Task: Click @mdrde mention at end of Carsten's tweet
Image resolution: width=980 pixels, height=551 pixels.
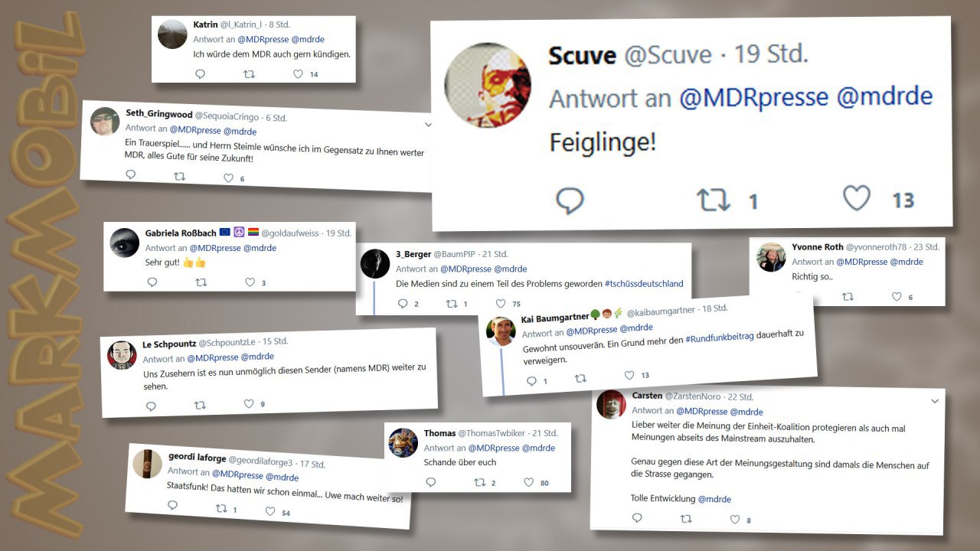Action: coord(714,499)
